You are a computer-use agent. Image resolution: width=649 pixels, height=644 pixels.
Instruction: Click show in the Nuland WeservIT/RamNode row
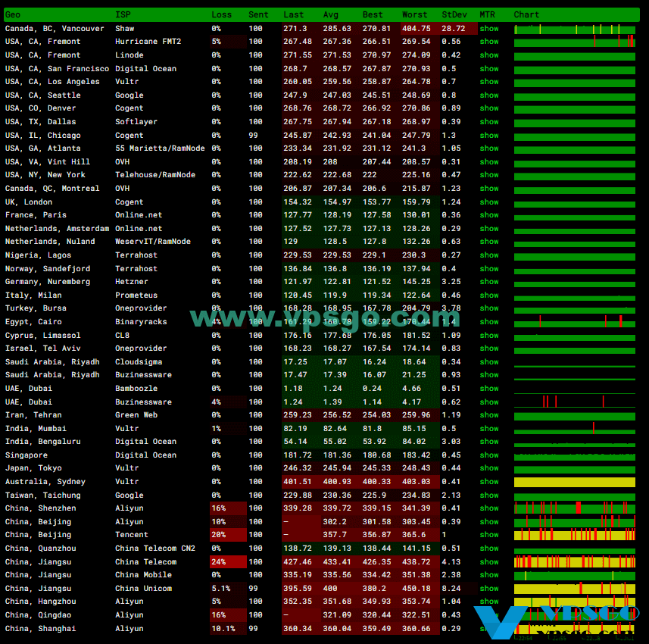(488, 242)
